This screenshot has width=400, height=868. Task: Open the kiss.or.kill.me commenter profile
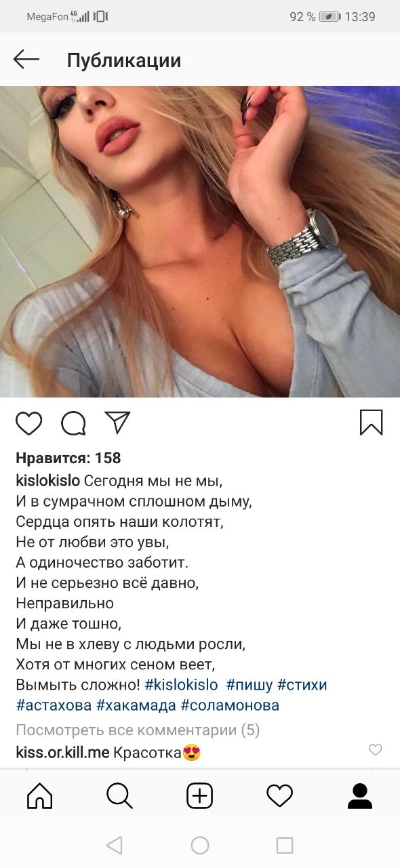62,752
